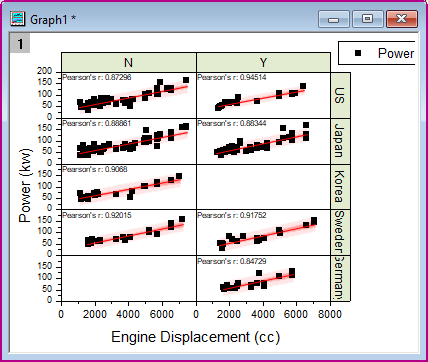Select the Y column header
This screenshot has height=362, width=428.
[263, 62]
